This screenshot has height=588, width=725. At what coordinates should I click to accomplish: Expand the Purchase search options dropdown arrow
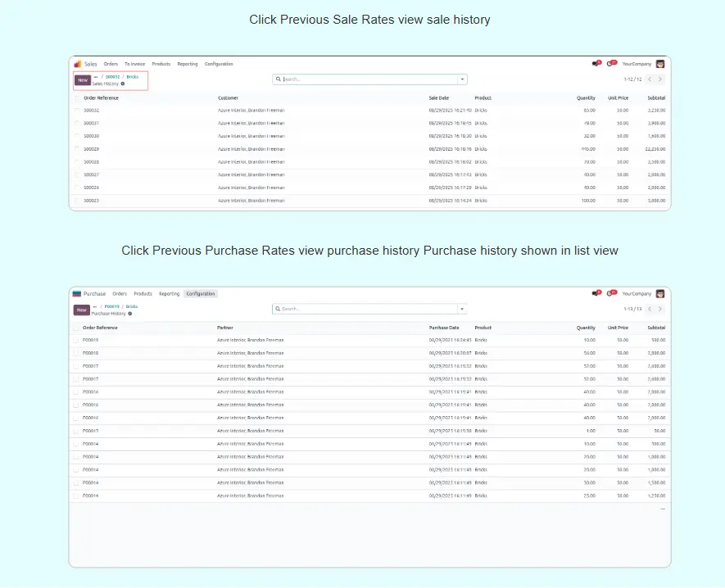[x=463, y=309]
